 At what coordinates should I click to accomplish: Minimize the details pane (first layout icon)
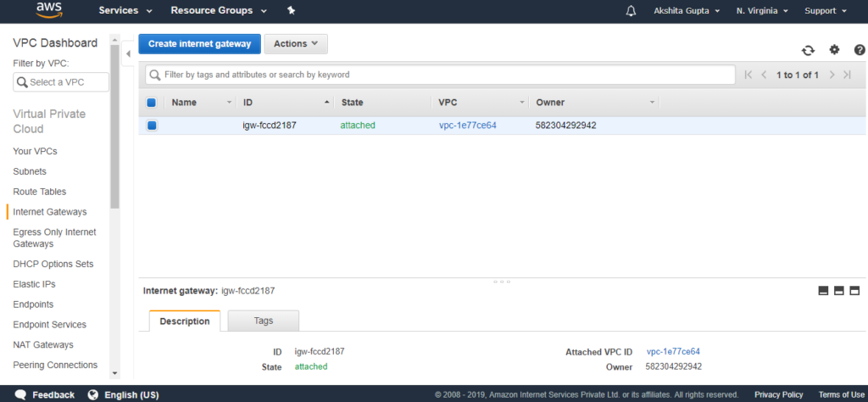(x=823, y=291)
